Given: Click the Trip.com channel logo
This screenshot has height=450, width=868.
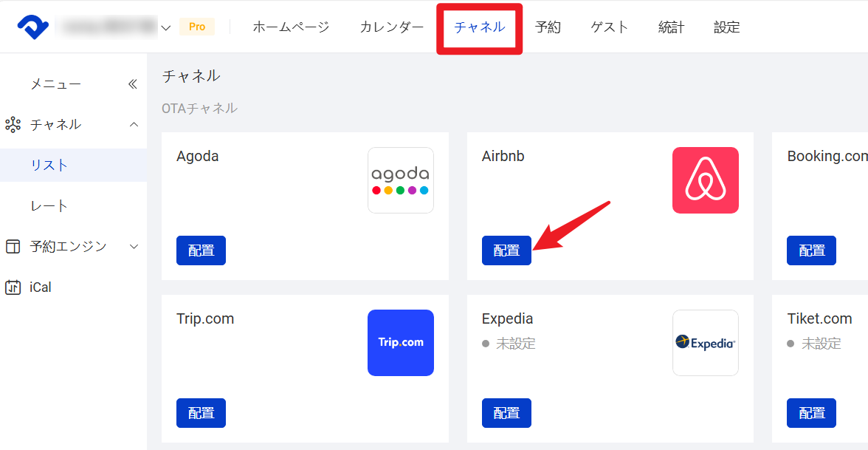Looking at the screenshot, I should point(400,342).
